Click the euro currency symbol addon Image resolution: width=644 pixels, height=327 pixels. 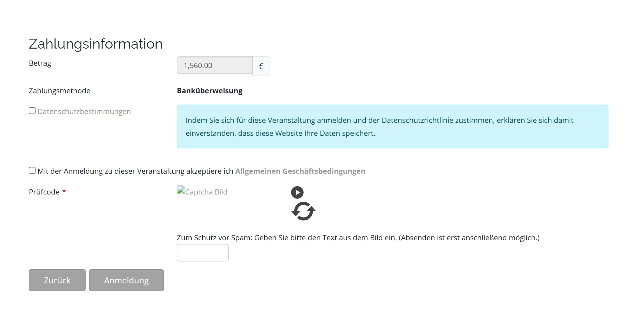click(x=261, y=66)
